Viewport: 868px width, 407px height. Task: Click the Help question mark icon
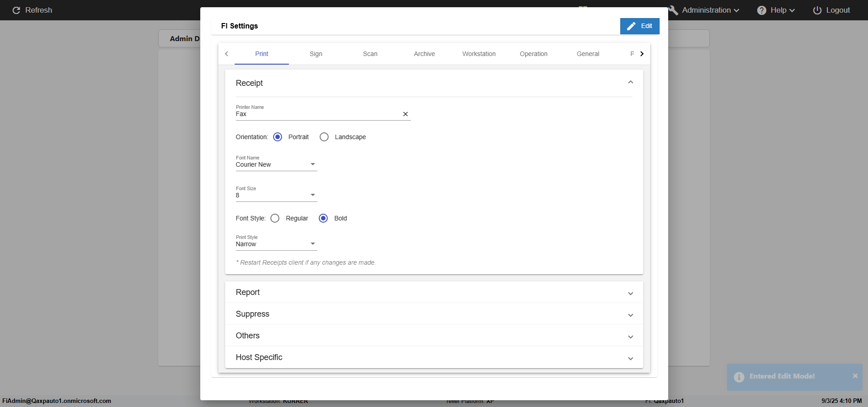762,10
